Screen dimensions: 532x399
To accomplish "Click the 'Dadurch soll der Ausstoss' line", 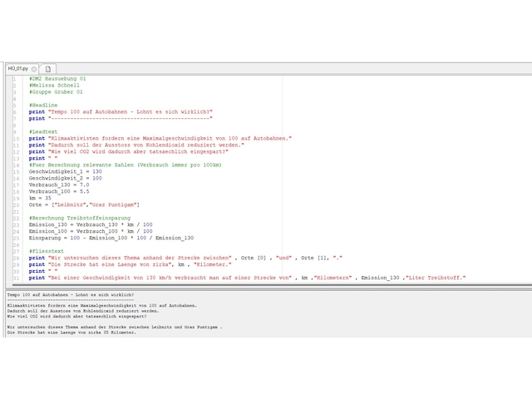I will pos(136,145).
